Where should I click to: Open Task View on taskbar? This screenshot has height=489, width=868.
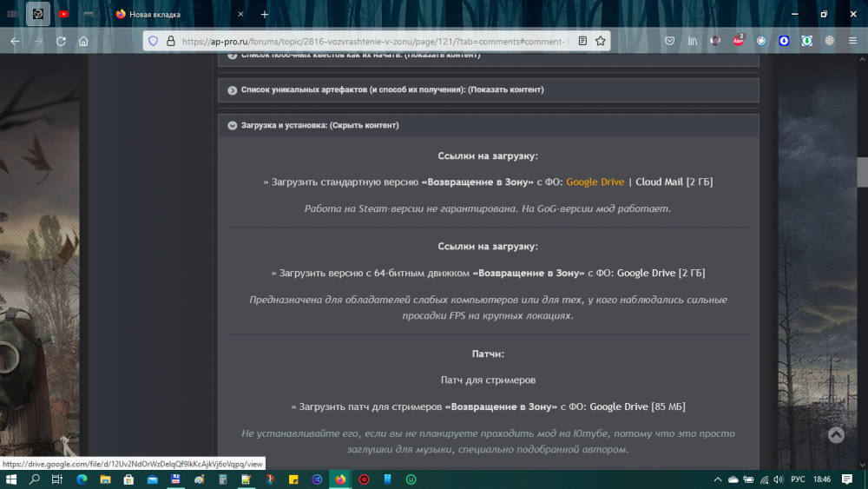coord(57,479)
